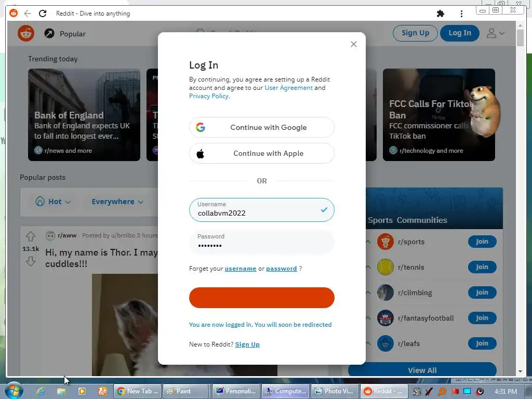Expand the user account dropdown
532x399 pixels.
pyautogui.click(x=495, y=33)
